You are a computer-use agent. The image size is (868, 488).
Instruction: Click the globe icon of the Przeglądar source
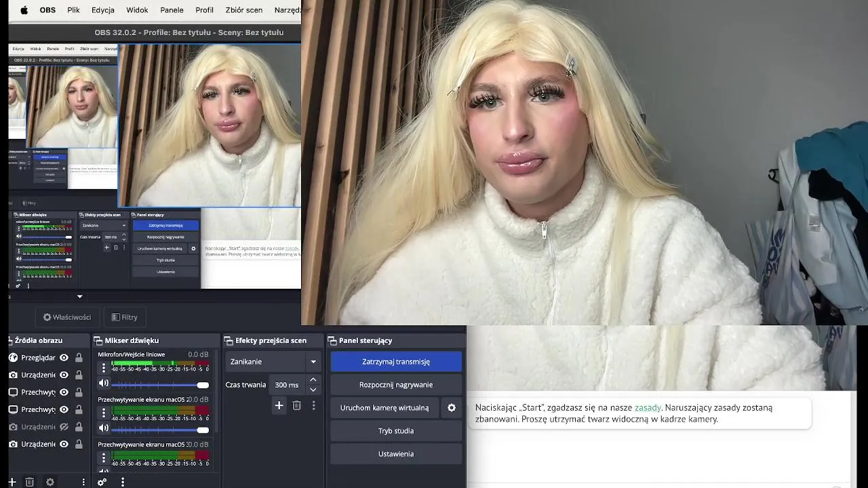point(13,357)
